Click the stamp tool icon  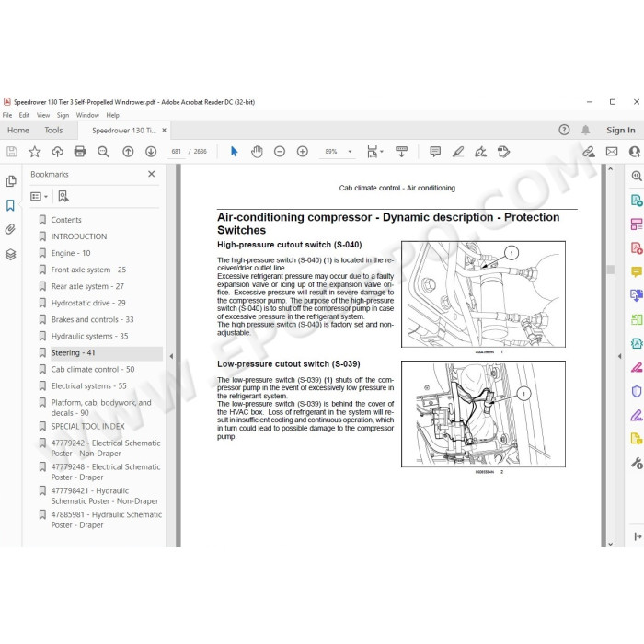click(x=503, y=152)
